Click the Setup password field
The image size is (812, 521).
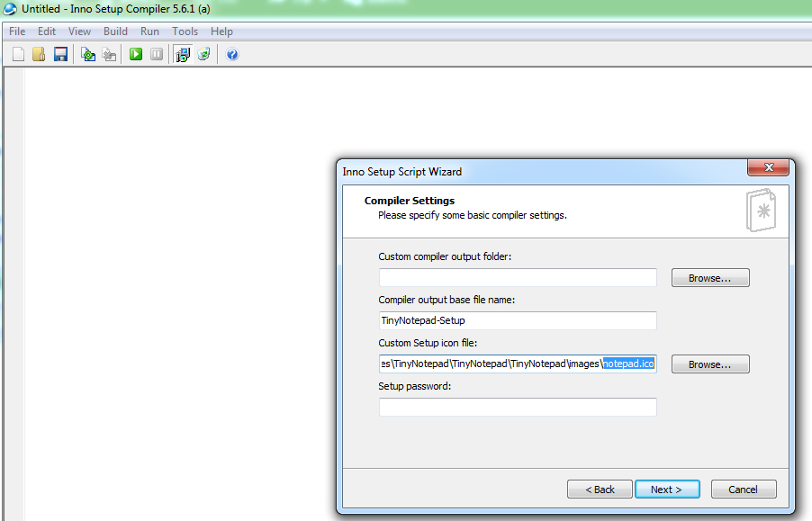(518, 408)
